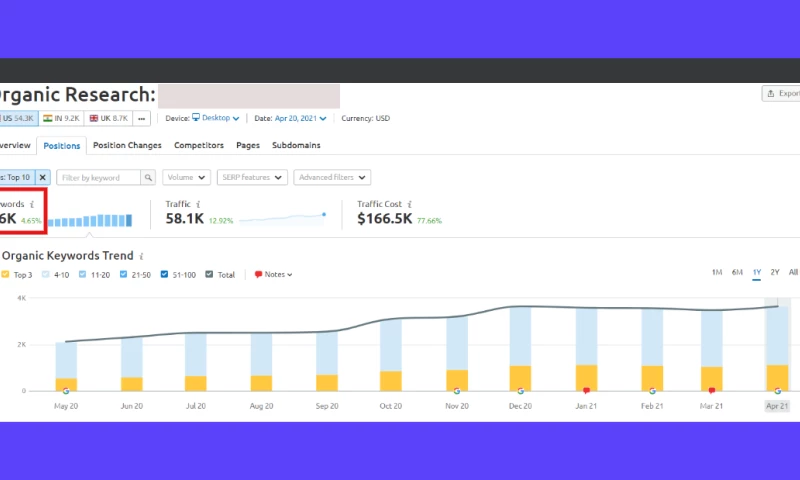Click the Filter by keyword field
This screenshot has height=480, width=800.
pyautogui.click(x=98, y=178)
